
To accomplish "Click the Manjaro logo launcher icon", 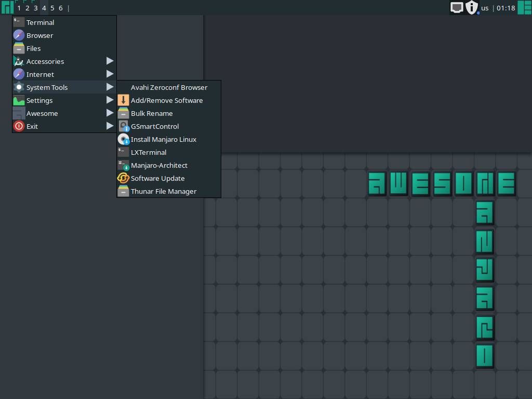I will (7, 7).
